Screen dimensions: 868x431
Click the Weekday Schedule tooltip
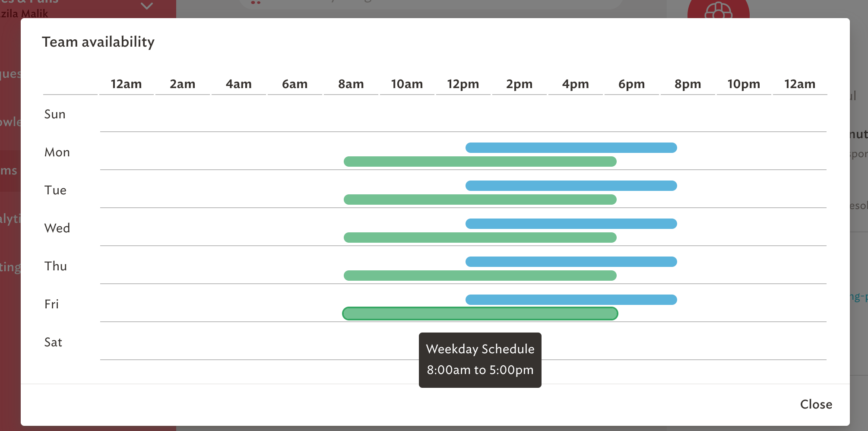coord(480,360)
